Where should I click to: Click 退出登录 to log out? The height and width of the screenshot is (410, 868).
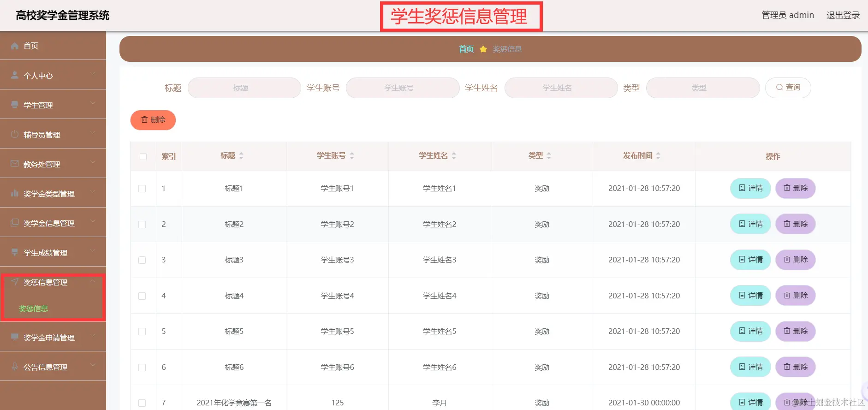click(x=843, y=15)
